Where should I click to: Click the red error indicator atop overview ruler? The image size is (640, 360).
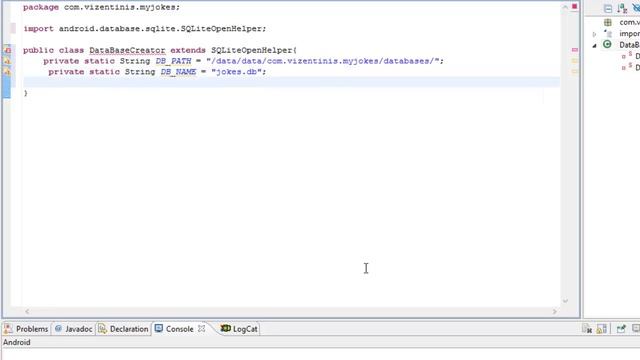tap(574, 7)
